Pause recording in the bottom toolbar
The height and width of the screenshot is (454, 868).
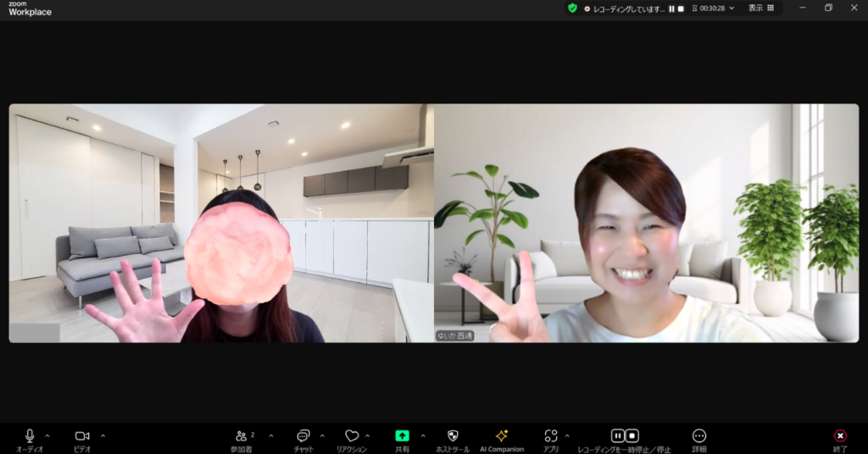618,435
